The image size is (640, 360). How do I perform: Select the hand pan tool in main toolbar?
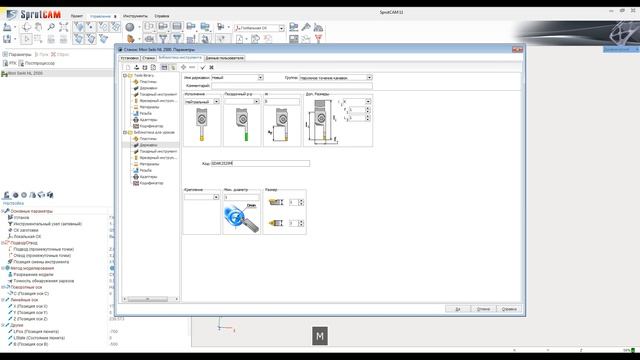coord(38,27)
